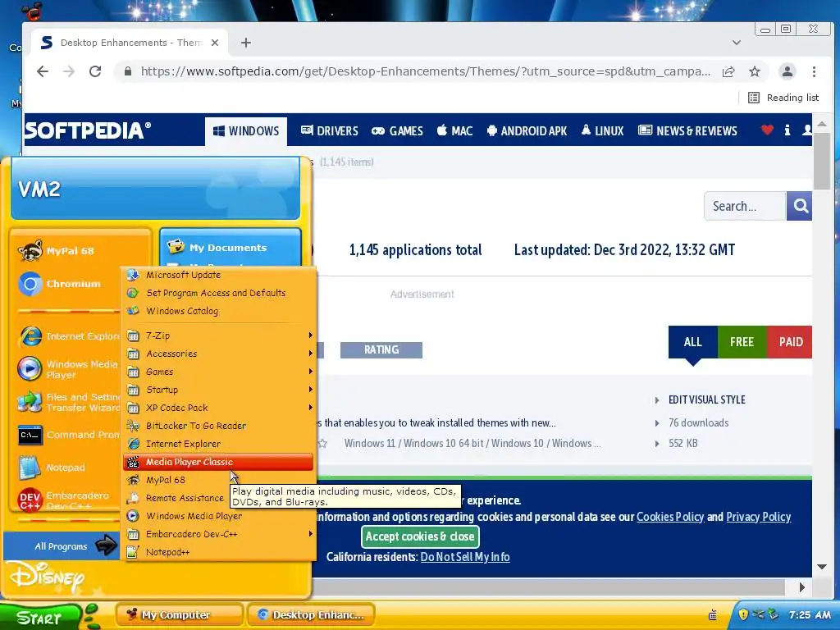Open News & Reviews section
Screen dimensions: 840x630
688,131
